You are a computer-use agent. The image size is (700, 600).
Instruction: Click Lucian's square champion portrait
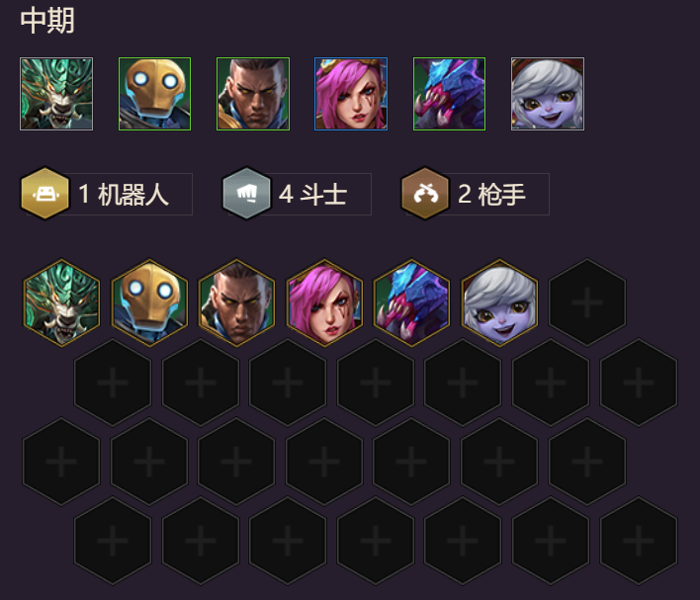click(x=253, y=94)
